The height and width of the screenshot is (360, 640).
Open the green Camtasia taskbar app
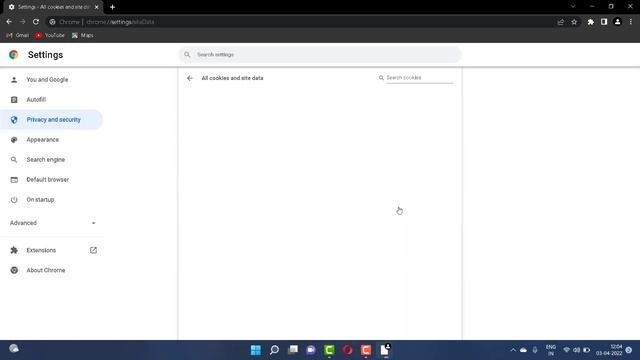329,350
